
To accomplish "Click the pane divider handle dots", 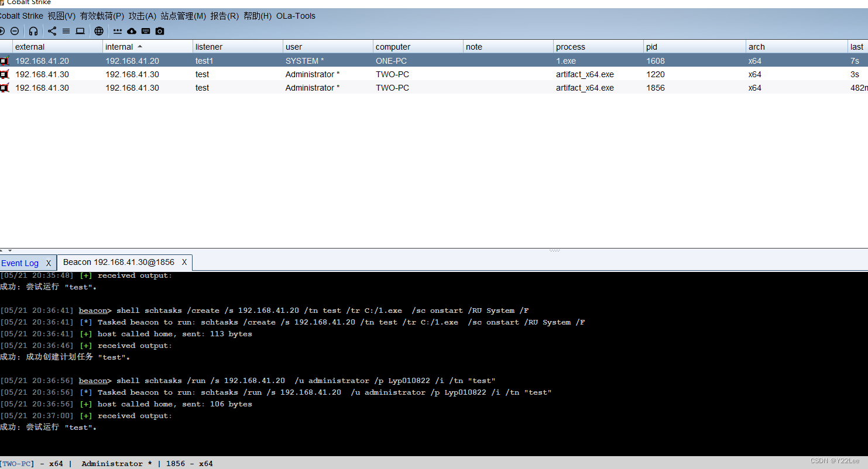I will pos(554,250).
